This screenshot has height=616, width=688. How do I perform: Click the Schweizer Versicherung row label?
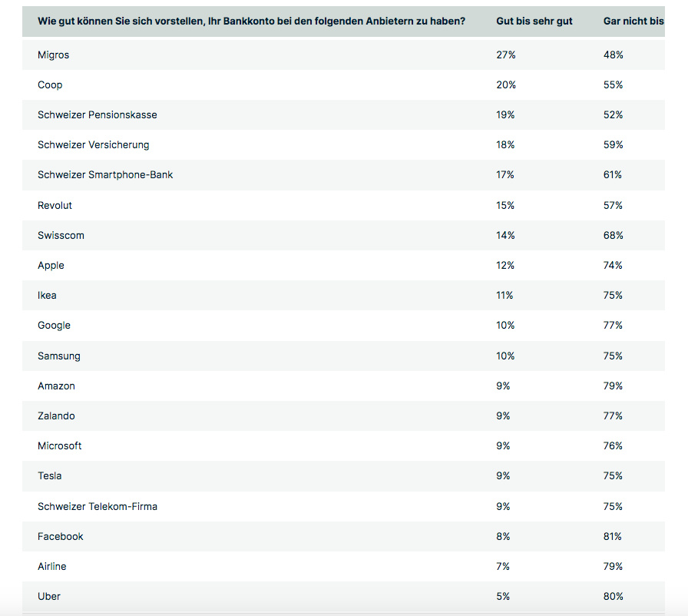[x=93, y=145]
